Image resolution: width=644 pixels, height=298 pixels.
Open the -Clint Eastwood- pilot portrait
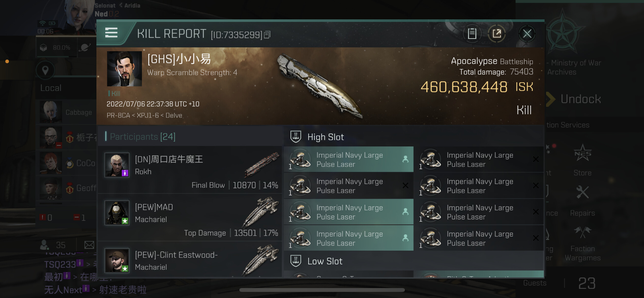[x=117, y=261]
